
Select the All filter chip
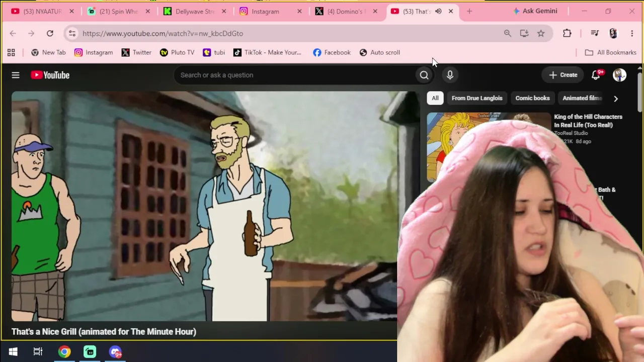coord(435,98)
